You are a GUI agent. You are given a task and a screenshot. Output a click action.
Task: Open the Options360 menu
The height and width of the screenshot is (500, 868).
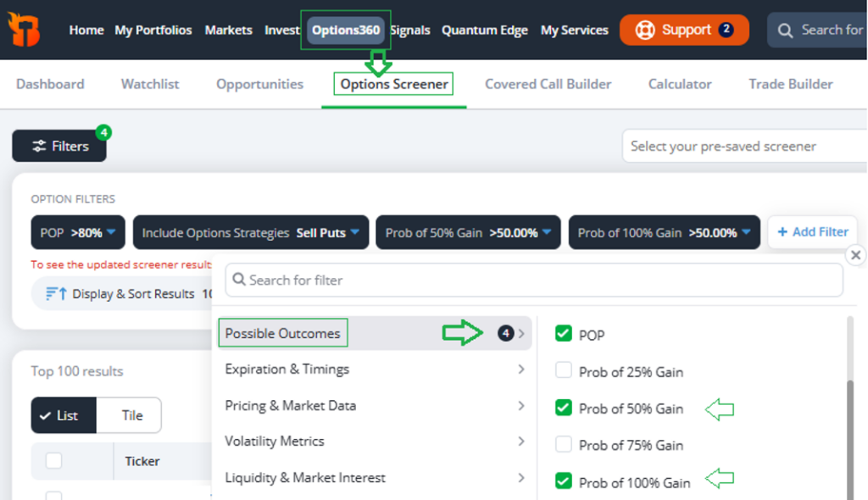coord(346,30)
